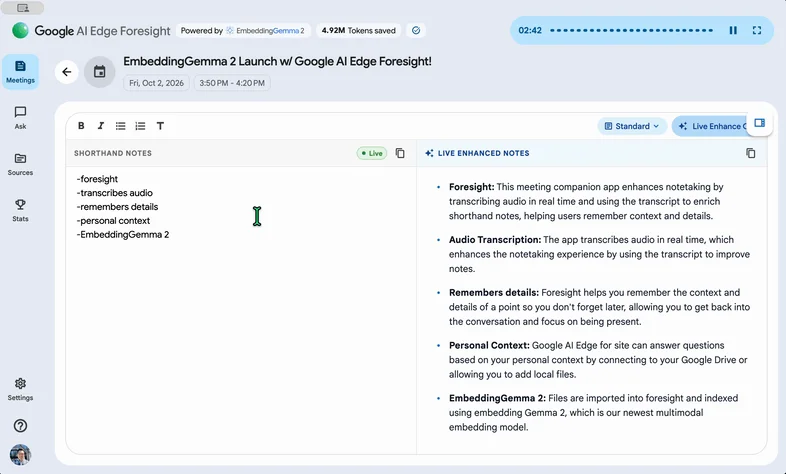This screenshot has width=786, height=474.
Task: Go back with the arrow button
Action: 67,72
